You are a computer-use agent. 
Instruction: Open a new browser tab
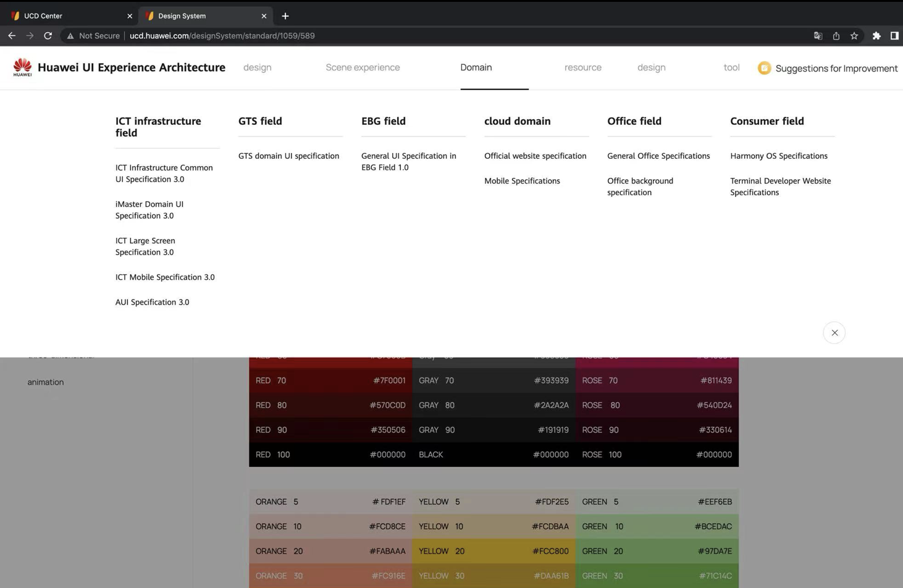point(285,16)
